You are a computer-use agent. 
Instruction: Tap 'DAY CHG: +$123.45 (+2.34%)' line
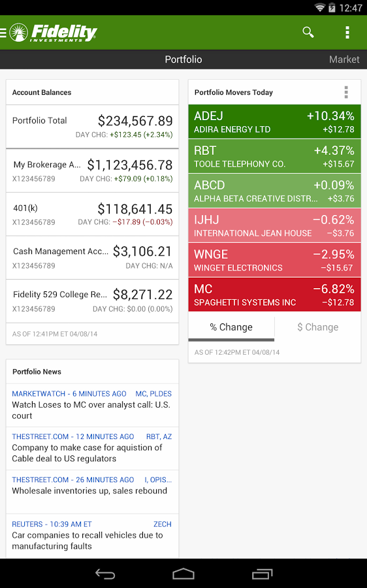pyautogui.click(x=124, y=135)
